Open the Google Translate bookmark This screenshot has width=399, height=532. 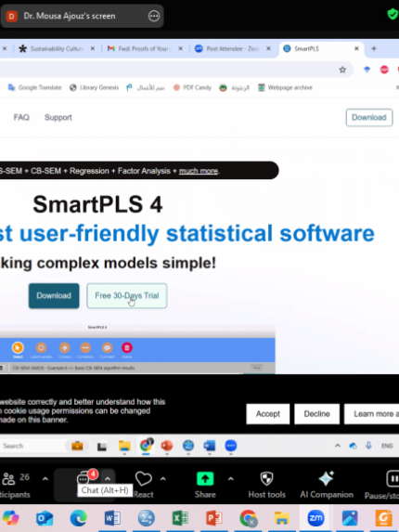click(34, 87)
